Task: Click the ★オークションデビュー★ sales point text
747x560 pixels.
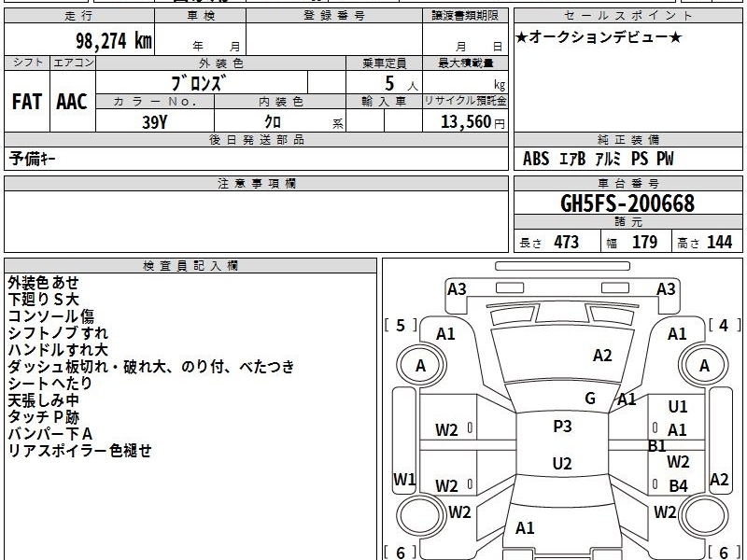Action: pos(599,37)
